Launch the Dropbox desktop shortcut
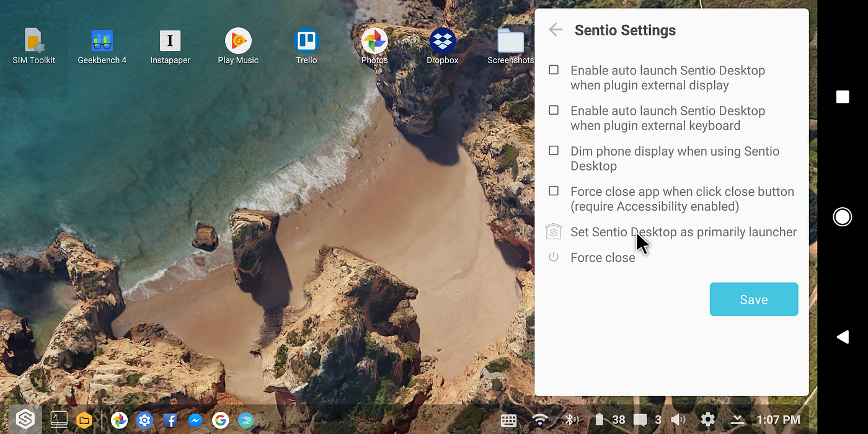Screen dimensions: 868x434 pyautogui.click(x=443, y=46)
